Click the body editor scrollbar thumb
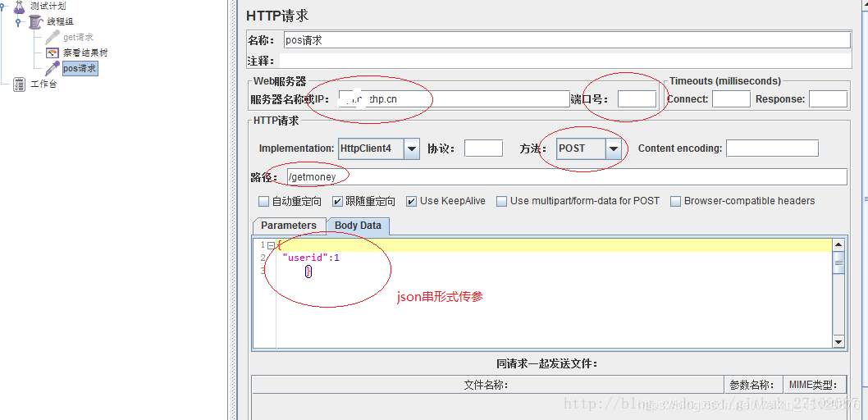This screenshot has width=868, height=420. [838, 262]
